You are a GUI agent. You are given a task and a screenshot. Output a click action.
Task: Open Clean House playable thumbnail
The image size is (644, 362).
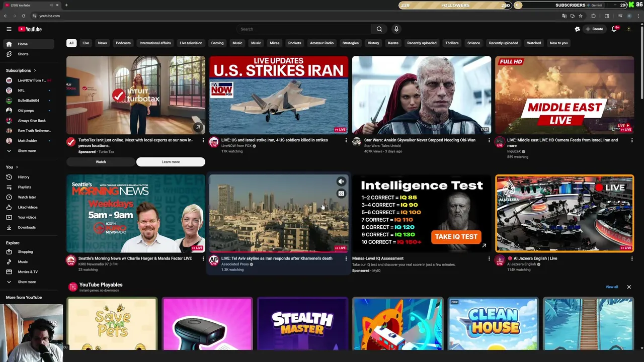click(x=493, y=324)
